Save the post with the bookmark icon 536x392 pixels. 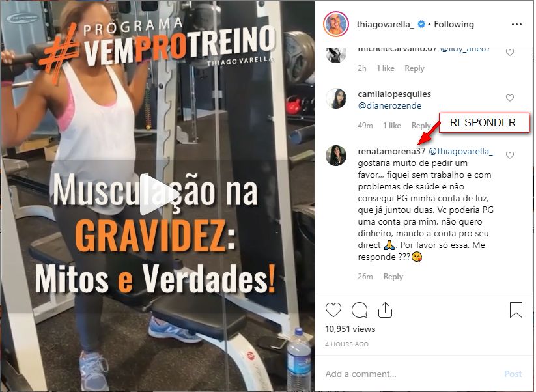pyautogui.click(x=516, y=310)
